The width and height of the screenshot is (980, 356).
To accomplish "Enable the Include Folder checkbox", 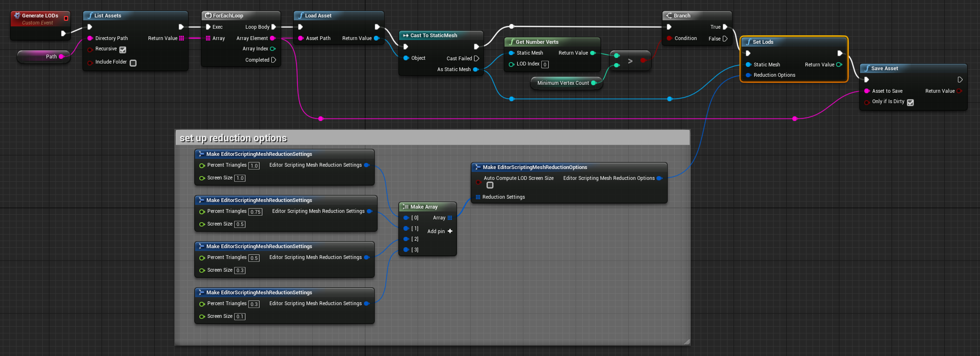I will pos(133,63).
